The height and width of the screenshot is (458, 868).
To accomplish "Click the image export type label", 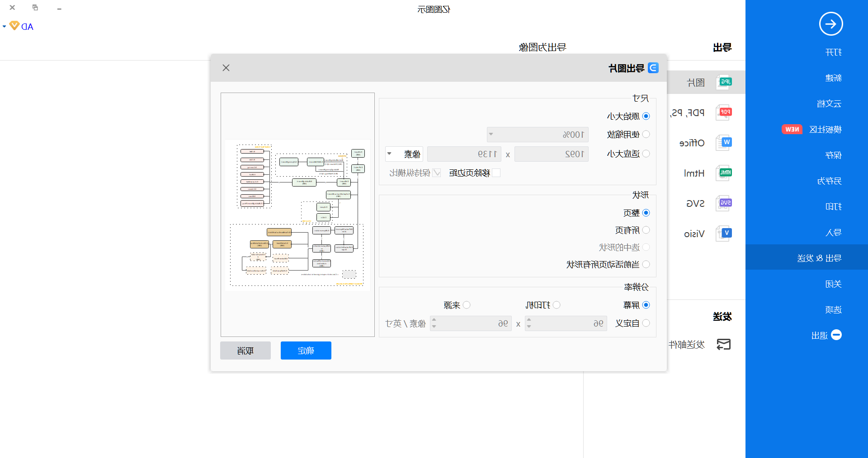I will pos(696,82).
